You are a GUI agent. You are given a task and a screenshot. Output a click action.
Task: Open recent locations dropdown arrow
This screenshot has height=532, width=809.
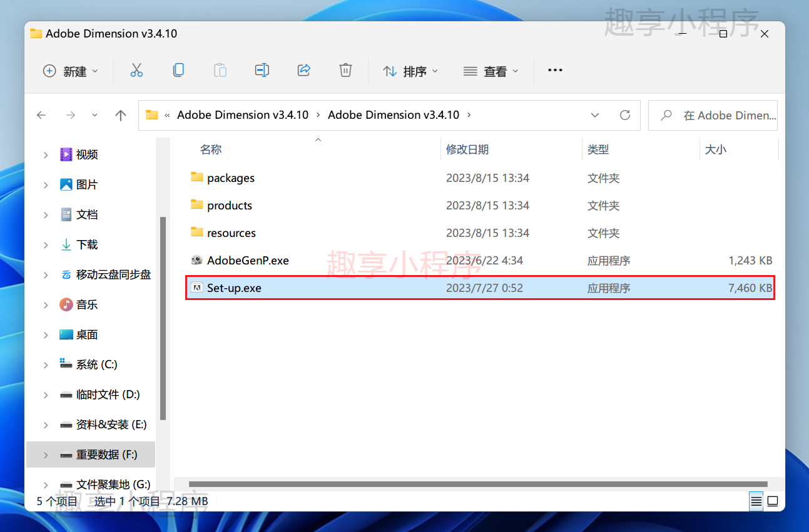pos(94,115)
